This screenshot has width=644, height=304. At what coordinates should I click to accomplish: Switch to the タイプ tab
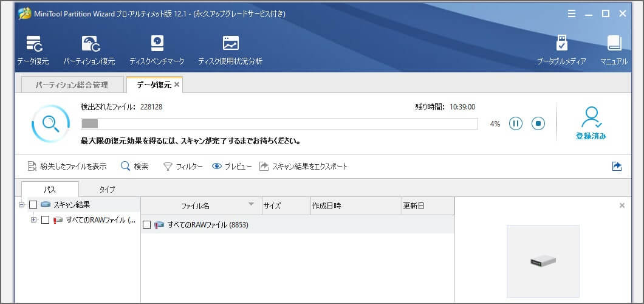point(107,189)
